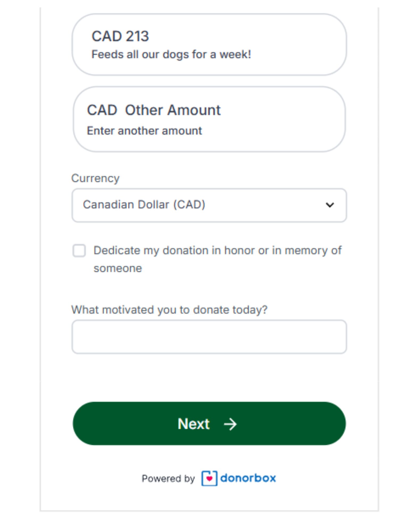Click 'Feeds all our dogs for a week!' description
The width and height of the screenshot is (411, 532).
click(171, 55)
